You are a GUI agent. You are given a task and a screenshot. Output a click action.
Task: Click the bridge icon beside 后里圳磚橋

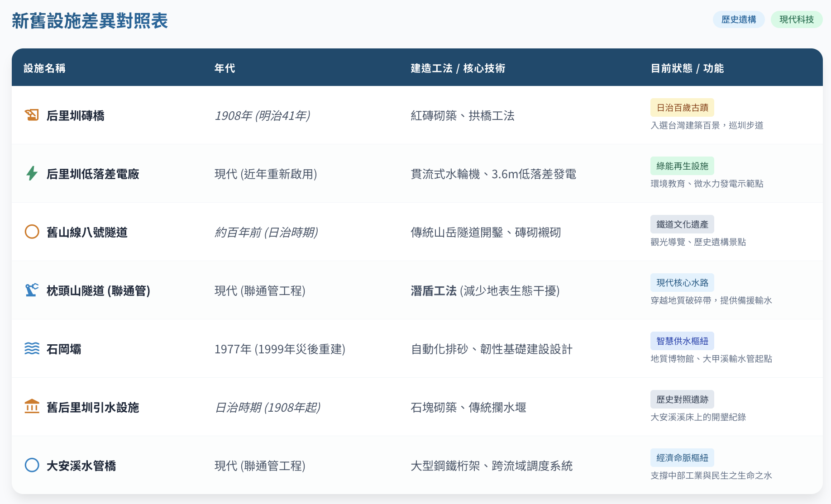(32, 114)
